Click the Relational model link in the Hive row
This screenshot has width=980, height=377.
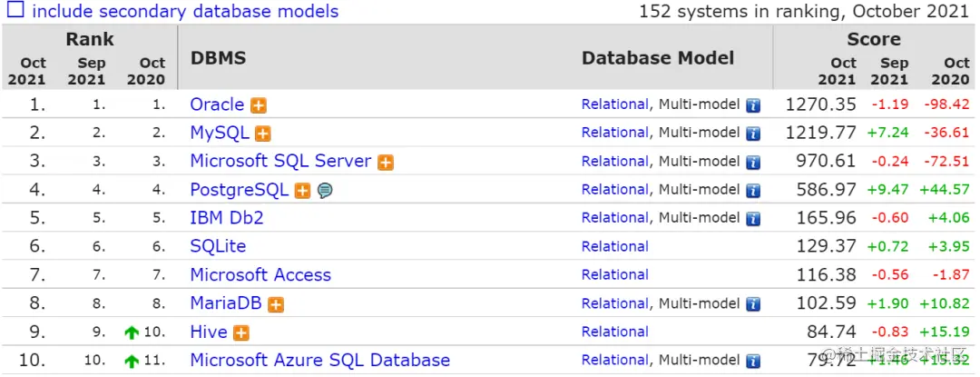coord(614,332)
